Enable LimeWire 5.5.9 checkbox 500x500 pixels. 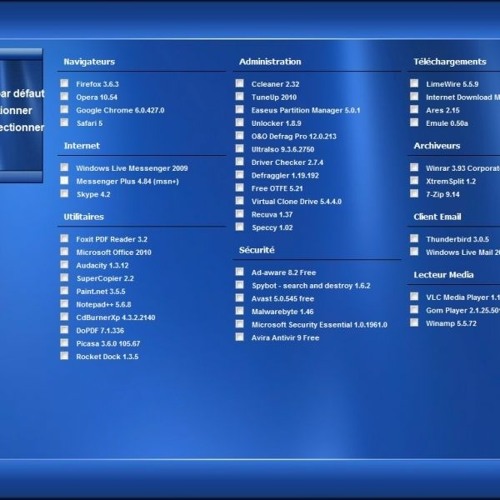414,83
